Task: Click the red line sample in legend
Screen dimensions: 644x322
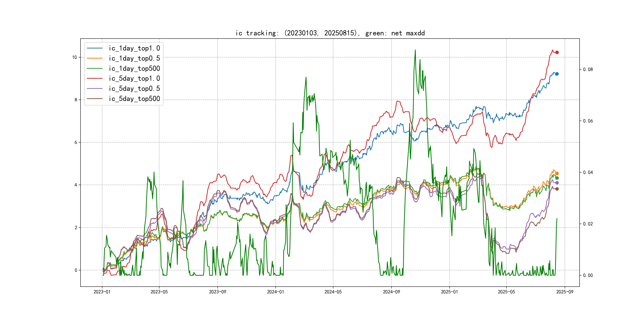Action: coord(95,79)
